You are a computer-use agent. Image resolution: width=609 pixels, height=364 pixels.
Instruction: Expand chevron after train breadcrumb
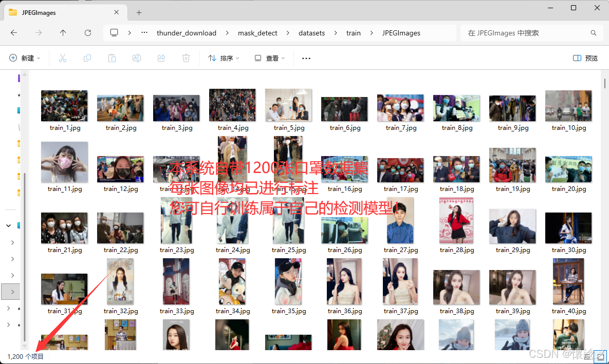click(x=372, y=33)
